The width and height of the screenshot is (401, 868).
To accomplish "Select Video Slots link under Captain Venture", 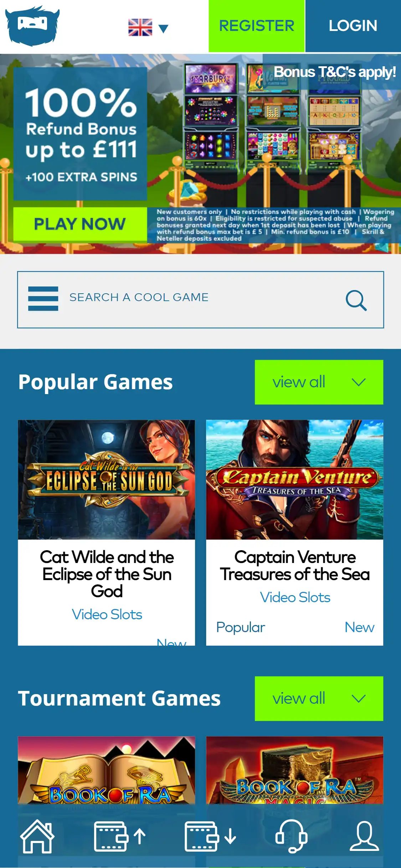I will (295, 597).
